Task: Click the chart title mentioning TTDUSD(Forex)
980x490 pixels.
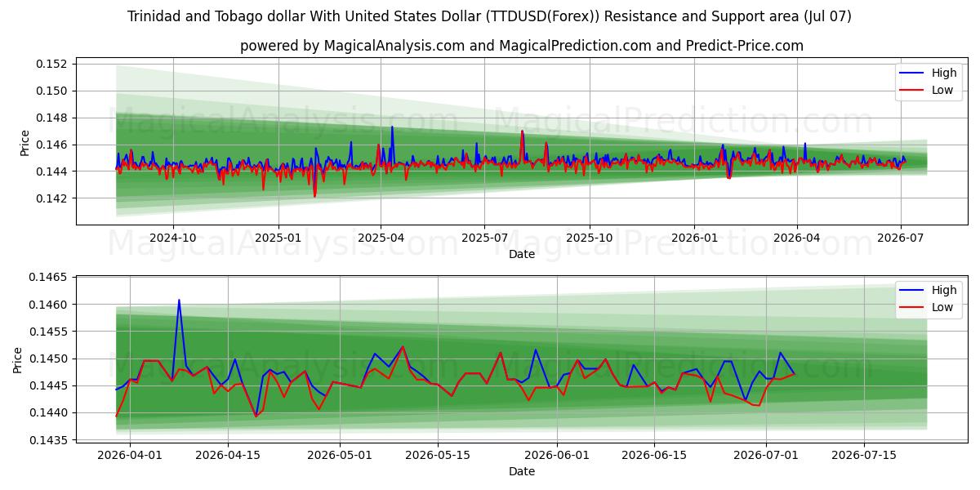Action: click(490, 16)
